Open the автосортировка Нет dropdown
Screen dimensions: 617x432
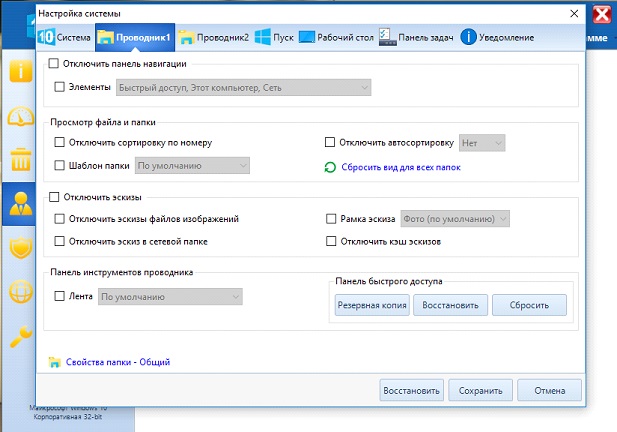tap(482, 143)
